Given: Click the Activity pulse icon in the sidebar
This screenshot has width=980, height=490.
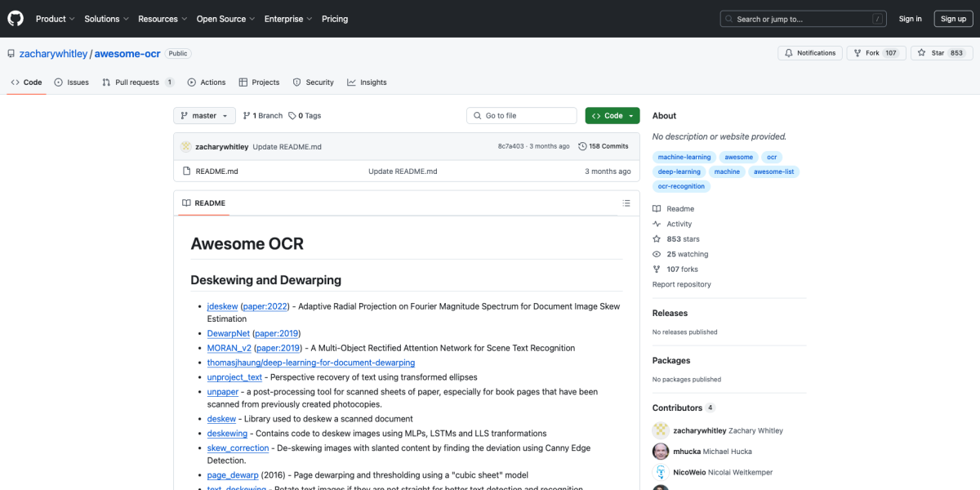Looking at the screenshot, I should click(656, 223).
